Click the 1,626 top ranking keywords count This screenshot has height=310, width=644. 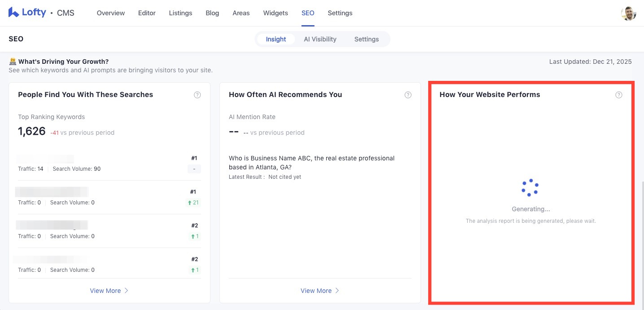point(32,131)
